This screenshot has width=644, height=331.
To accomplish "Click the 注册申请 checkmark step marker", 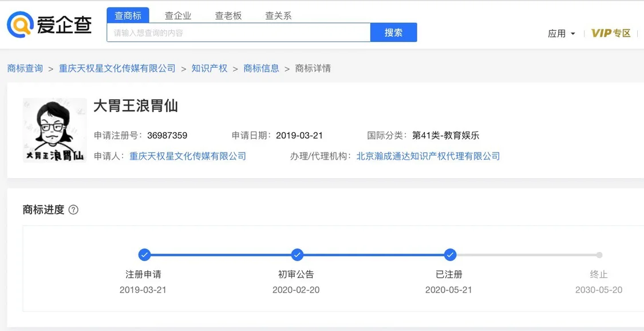I will coord(144,255).
